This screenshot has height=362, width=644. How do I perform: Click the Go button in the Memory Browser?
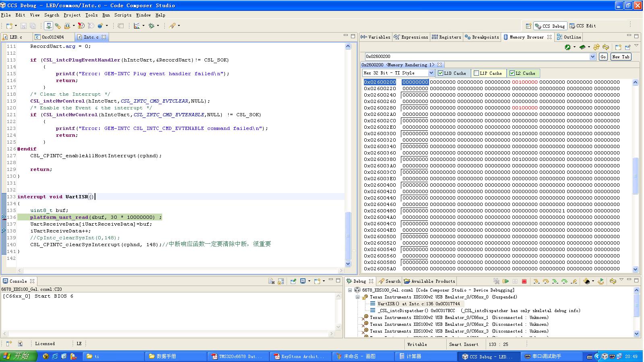(x=603, y=57)
